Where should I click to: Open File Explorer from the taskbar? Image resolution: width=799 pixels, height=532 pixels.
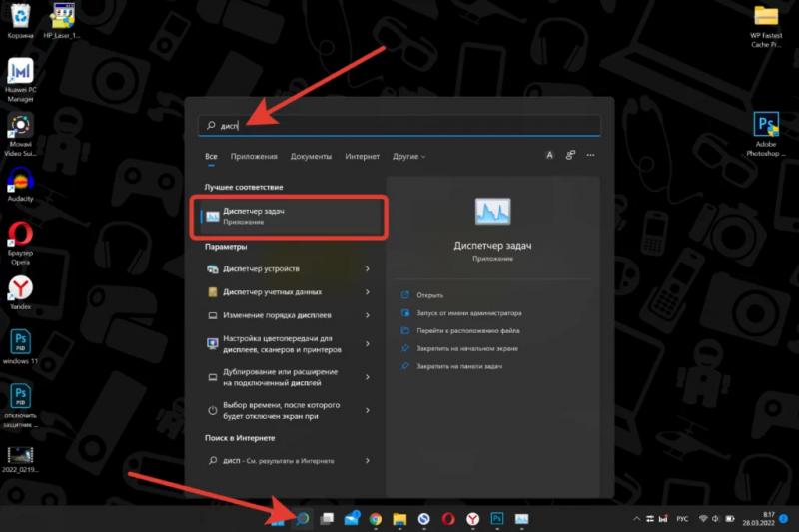pos(399,519)
